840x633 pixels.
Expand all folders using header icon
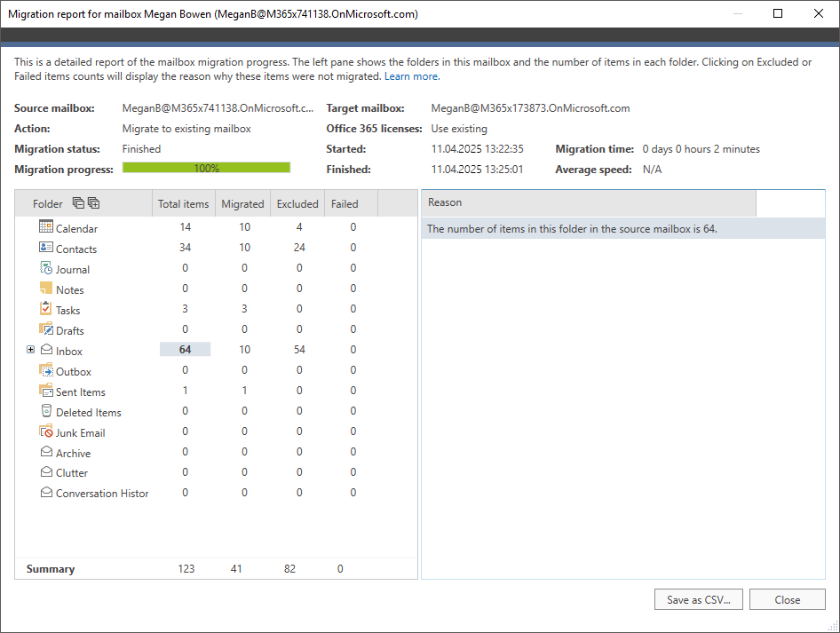[93, 203]
